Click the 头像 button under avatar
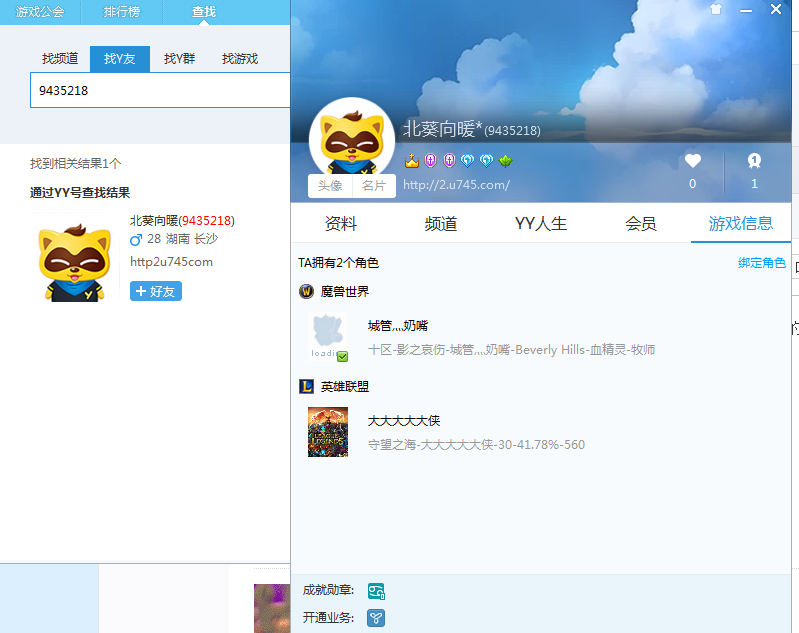The image size is (799, 633). [330, 186]
